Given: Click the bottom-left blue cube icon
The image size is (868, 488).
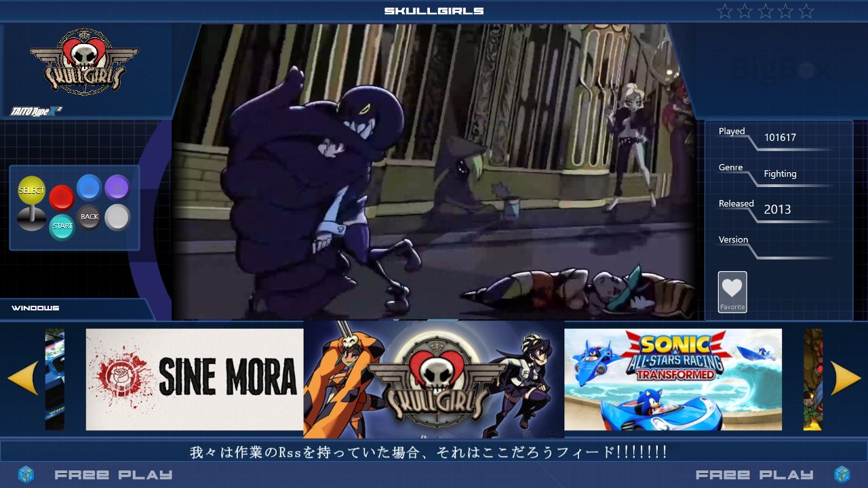Looking at the screenshot, I should [x=26, y=474].
